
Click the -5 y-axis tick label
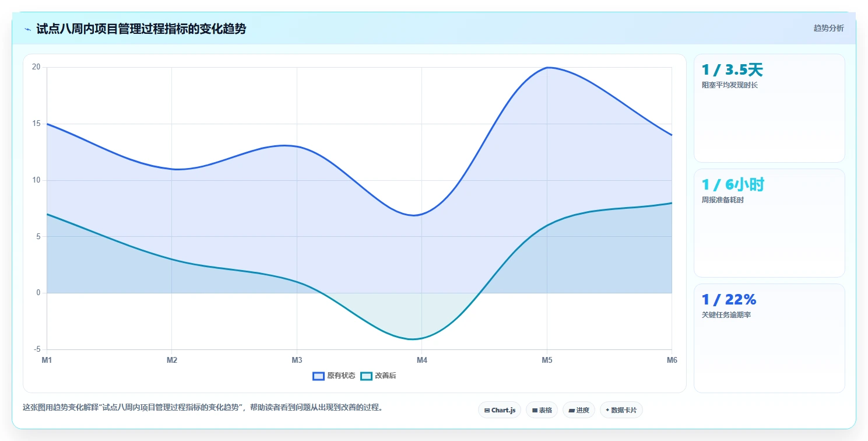click(37, 349)
